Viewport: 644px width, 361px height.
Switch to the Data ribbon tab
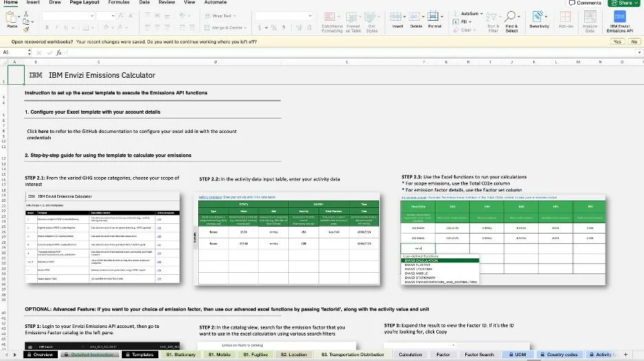(x=144, y=3)
